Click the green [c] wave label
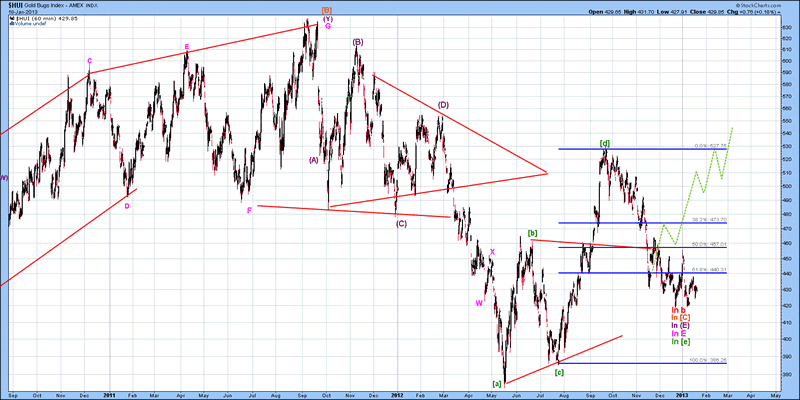The height and width of the screenshot is (400, 800). (x=559, y=372)
